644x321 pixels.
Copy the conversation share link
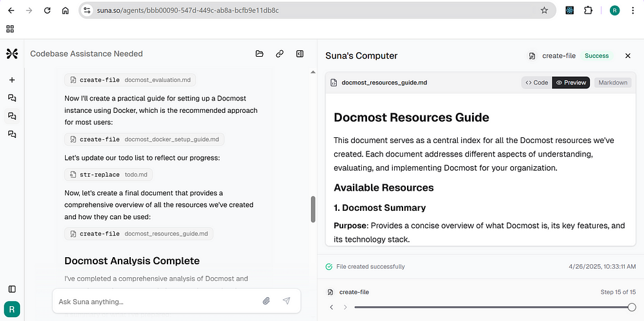[279, 54]
